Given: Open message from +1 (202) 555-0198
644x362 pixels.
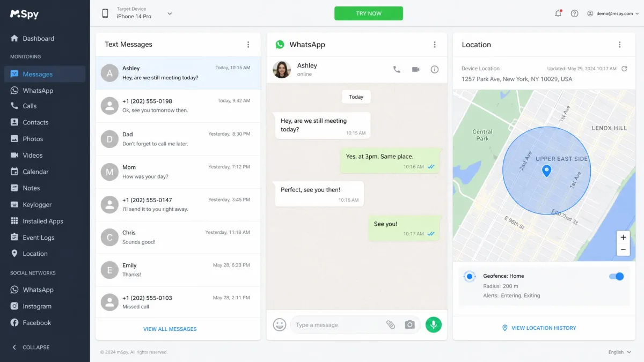Looking at the screenshot, I should coord(178,106).
